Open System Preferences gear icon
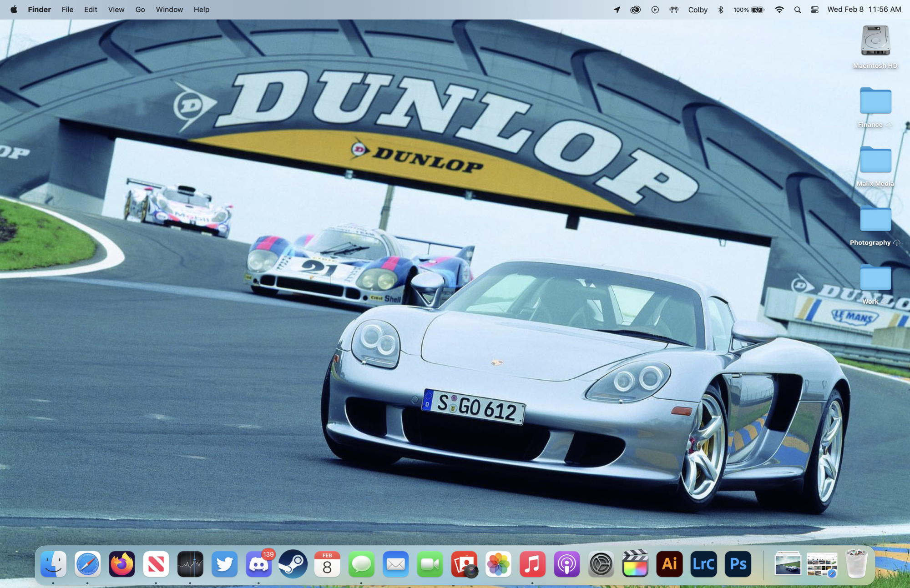The height and width of the screenshot is (588, 910). (x=601, y=564)
